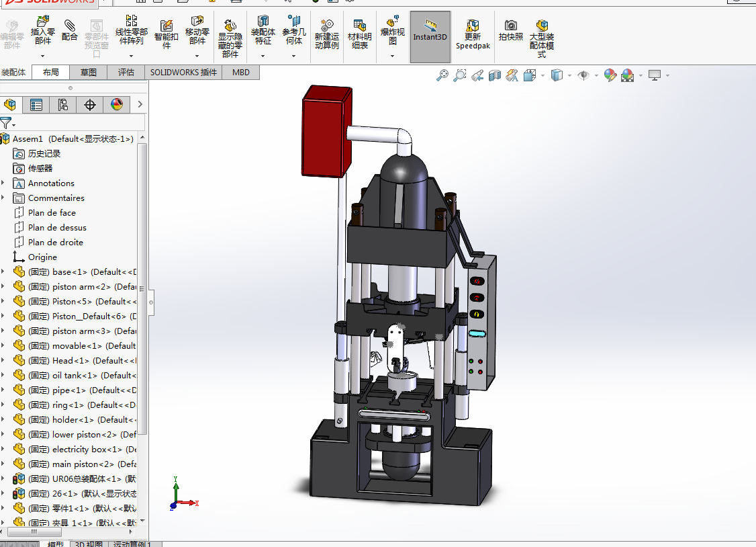This screenshot has width=756, height=547.
Task: Open Hide/Show Items dropdown arrow
Action: click(596, 75)
